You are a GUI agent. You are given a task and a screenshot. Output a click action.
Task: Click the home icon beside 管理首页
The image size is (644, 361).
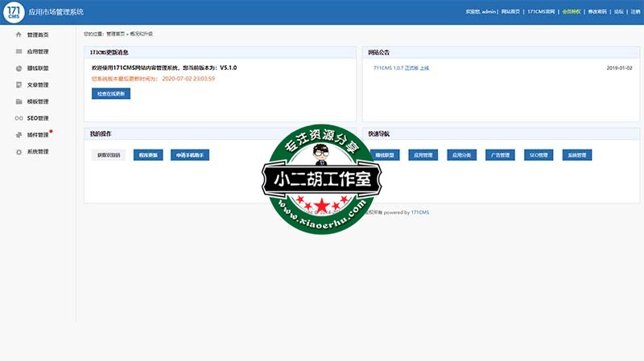(19, 35)
